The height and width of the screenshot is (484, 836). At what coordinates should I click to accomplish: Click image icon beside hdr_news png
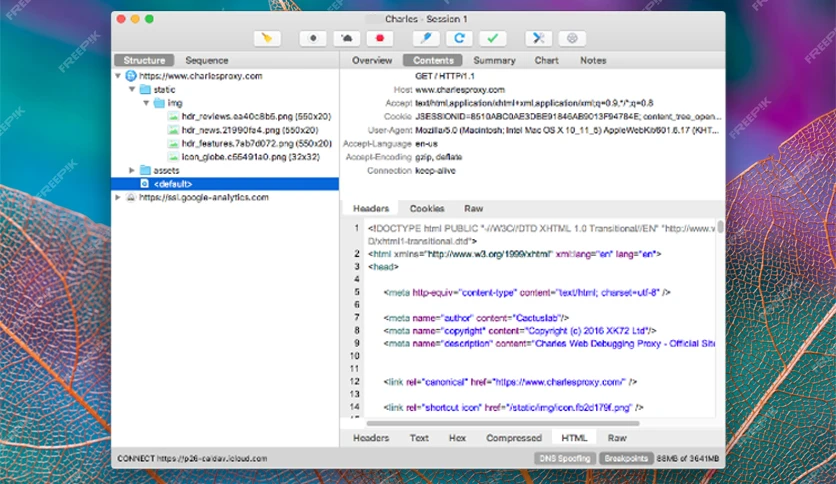click(173, 130)
